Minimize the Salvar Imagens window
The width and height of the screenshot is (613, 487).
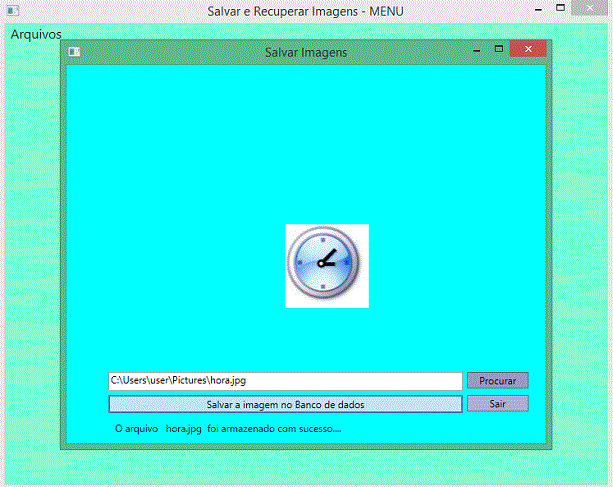pyautogui.click(x=477, y=50)
